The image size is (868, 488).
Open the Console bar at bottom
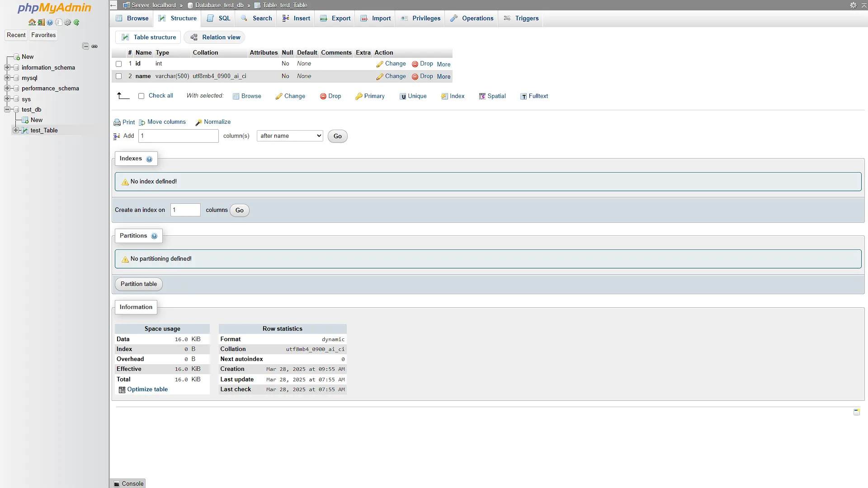pyautogui.click(x=128, y=483)
